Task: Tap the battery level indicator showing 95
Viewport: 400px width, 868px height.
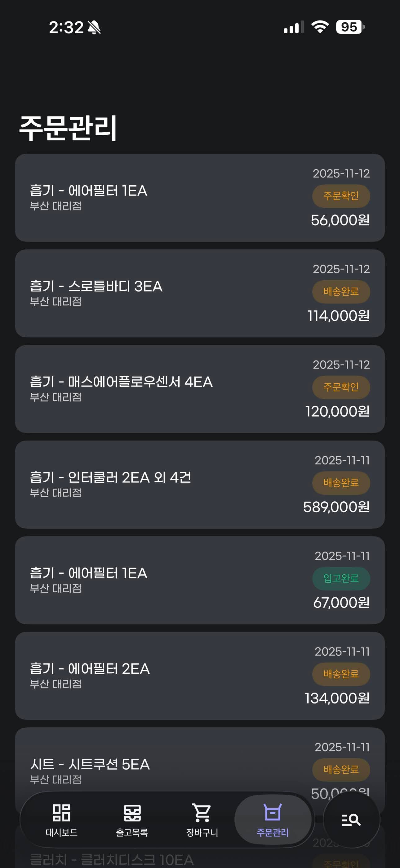Action: point(350,27)
